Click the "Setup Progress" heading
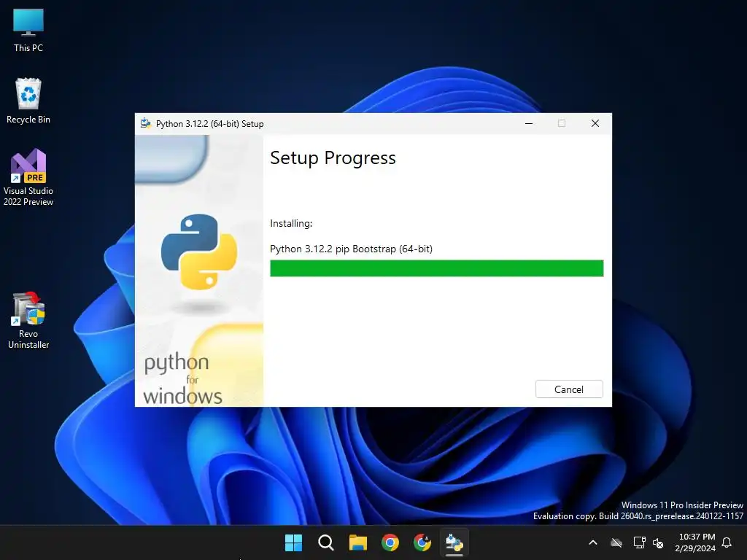The image size is (747, 560). pos(333,158)
